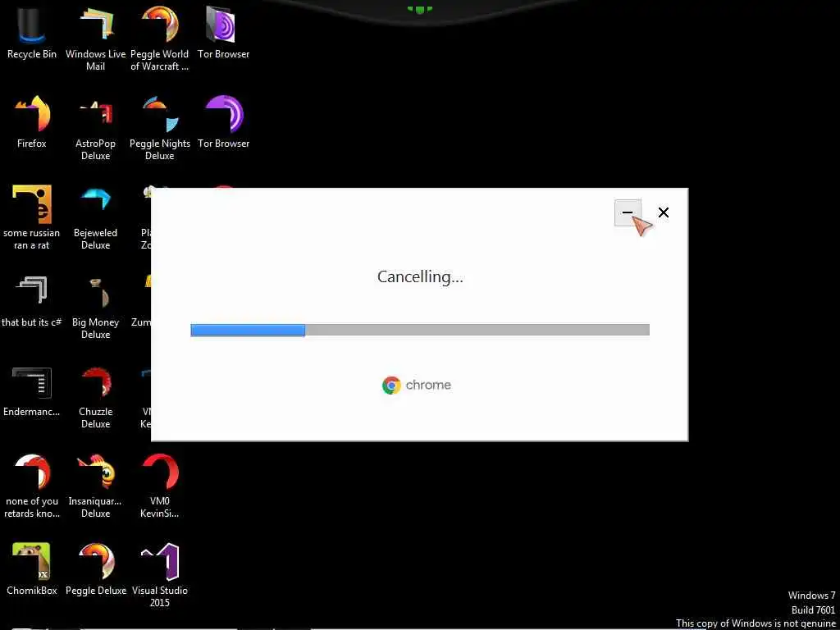This screenshot has width=840, height=630.
Task: Click the 'chrome' wordmark text
Action: [428, 386]
